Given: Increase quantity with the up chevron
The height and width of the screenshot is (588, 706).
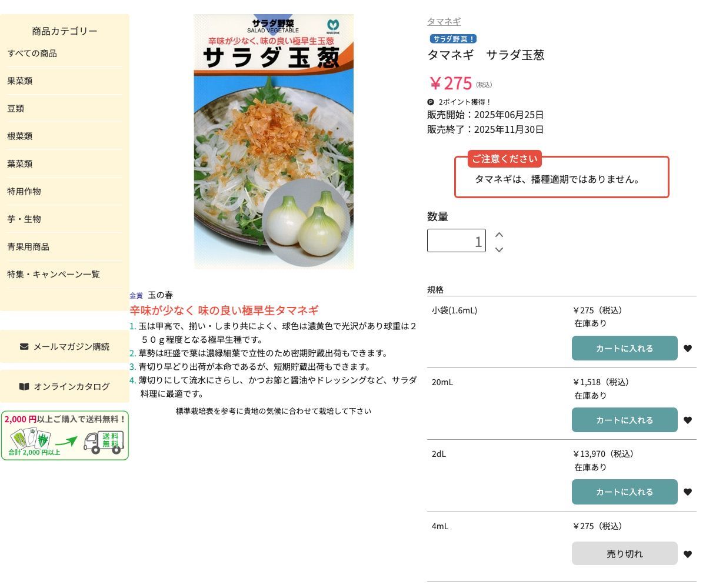Looking at the screenshot, I should click(499, 233).
